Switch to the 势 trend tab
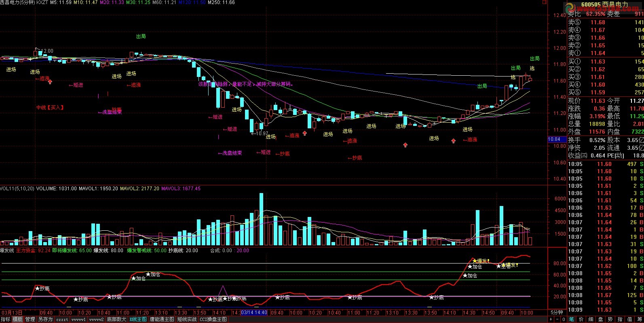 [x=610, y=319]
